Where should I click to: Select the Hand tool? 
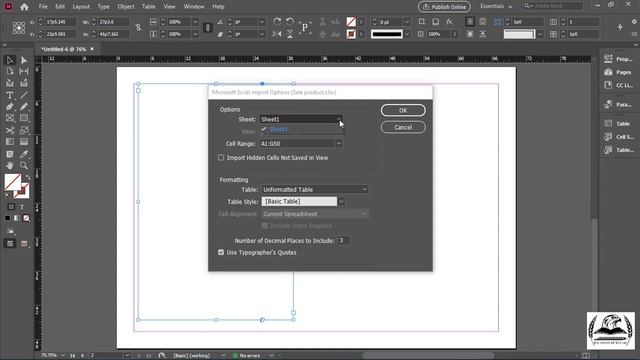[10, 165]
